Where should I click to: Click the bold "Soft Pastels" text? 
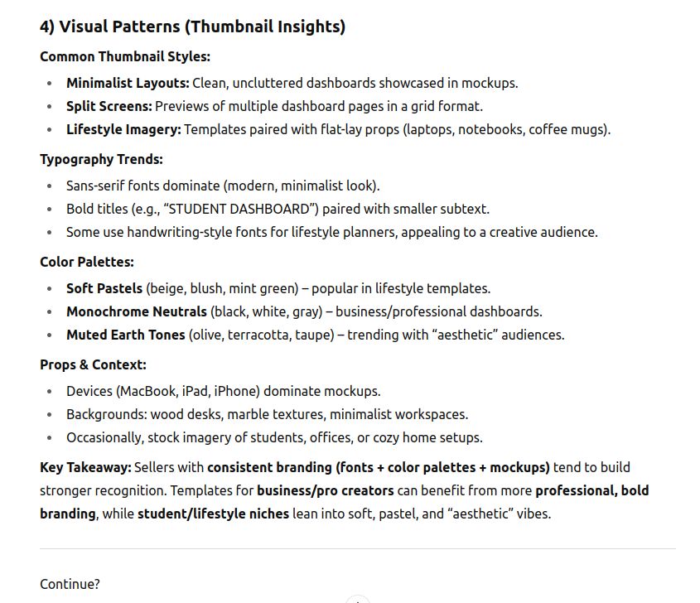pos(104,289)
